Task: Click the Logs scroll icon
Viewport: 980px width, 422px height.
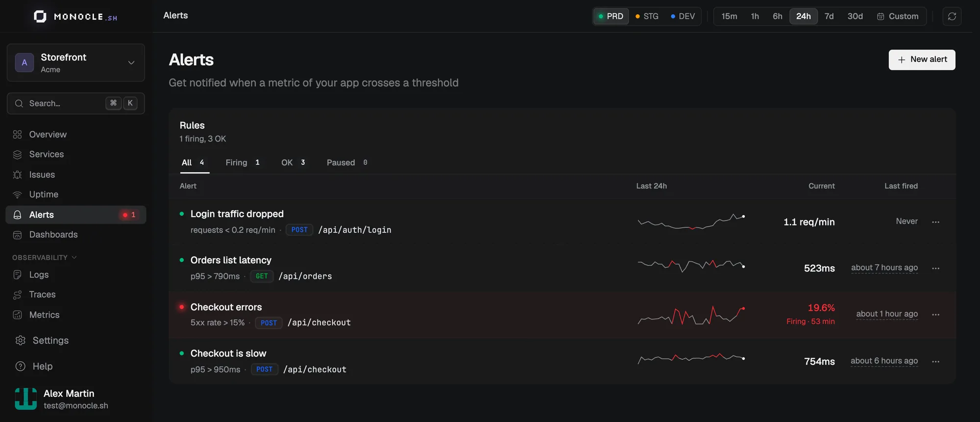Action: tap(18, 274)
